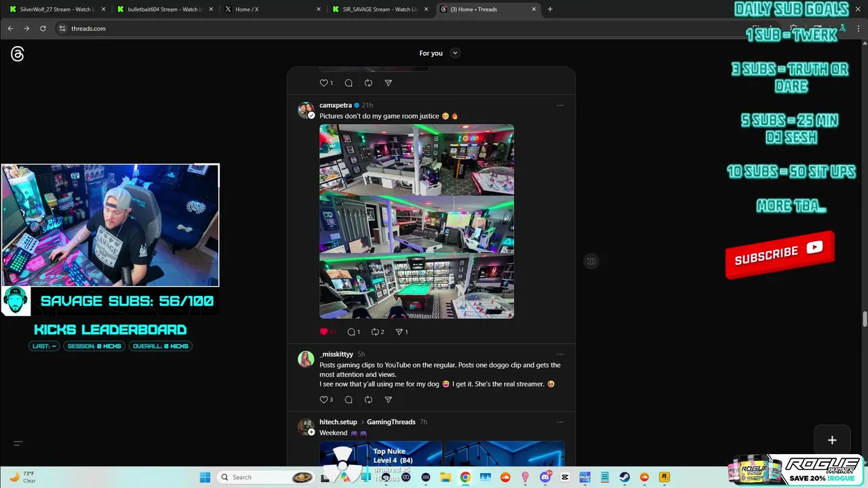Open Rockstar Games Launcher taskbar icon
Viewport: 868px width, 488px height.
coord(665,477)
